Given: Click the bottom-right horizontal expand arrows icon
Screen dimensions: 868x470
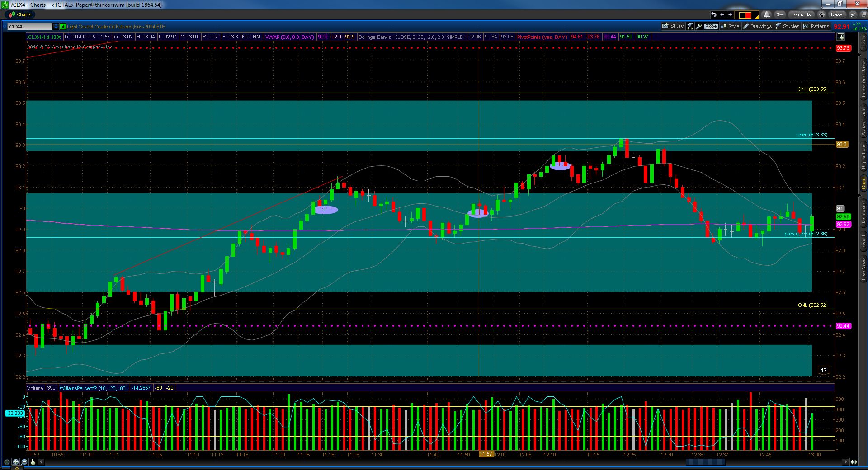Looking at the screenshot, I should [854, 462].
